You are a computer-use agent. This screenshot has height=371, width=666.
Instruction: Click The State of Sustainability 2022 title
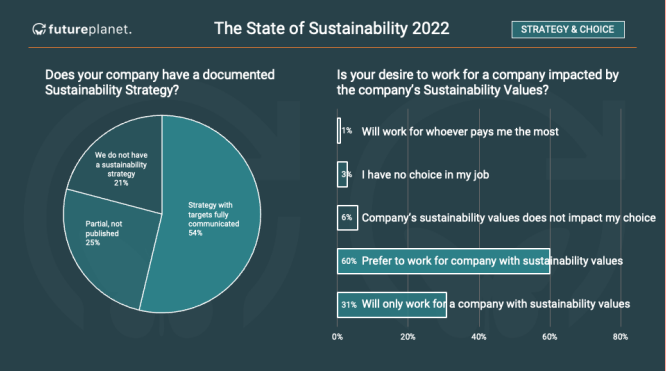coord(332,29)
